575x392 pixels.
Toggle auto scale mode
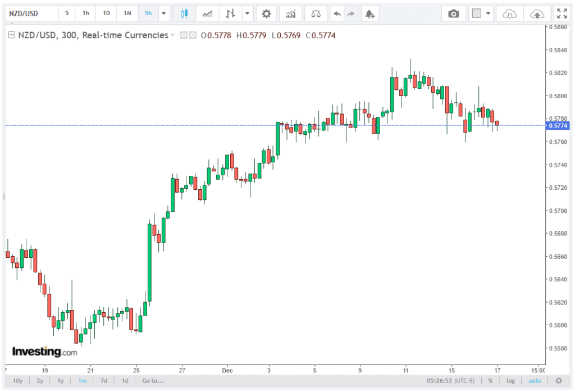535,381
